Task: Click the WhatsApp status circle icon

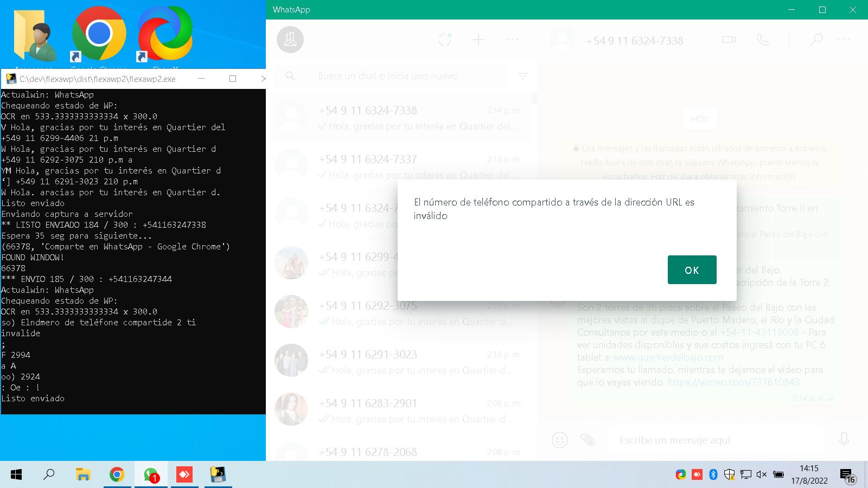Action: tap(445, 40)
